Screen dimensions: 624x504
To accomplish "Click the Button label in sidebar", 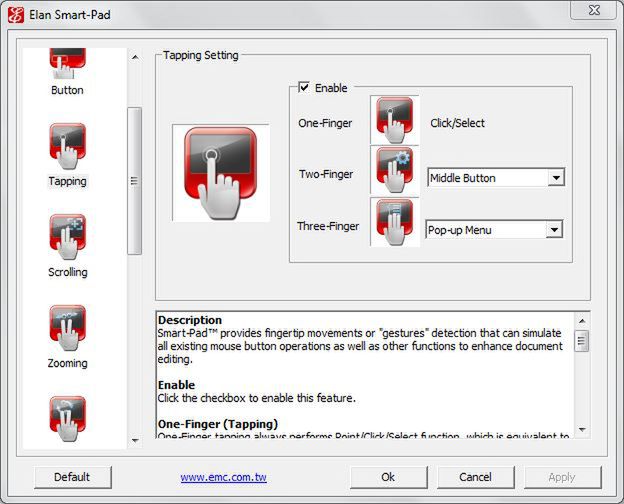I will click(x=67, y=90).
